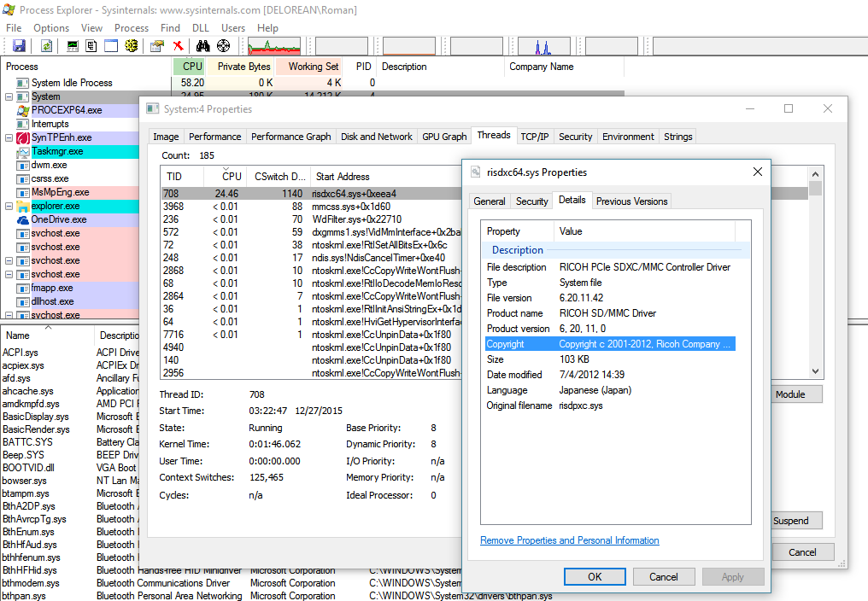Switch to the Image tab
868x601 pixels.
166,137
